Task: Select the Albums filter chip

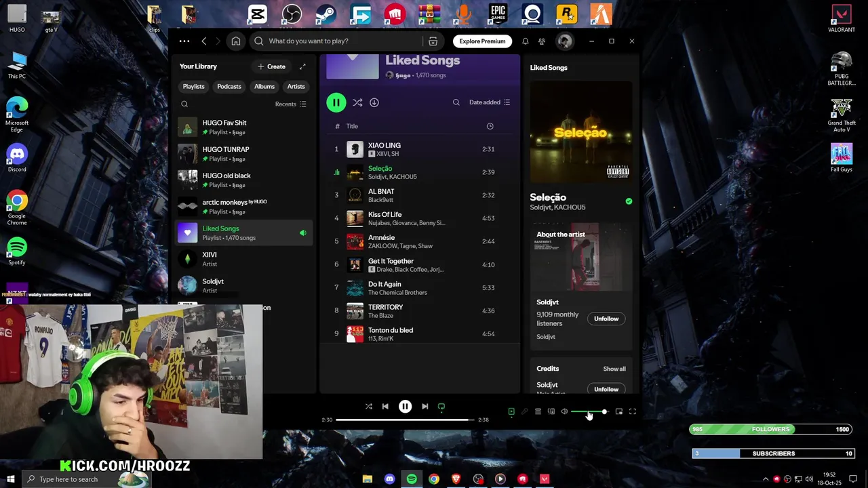Action: [264, 87]
